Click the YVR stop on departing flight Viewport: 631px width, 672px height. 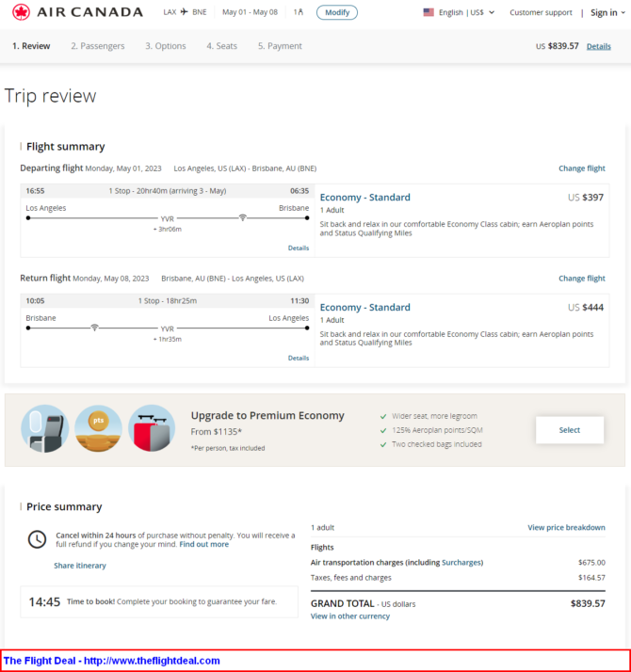168,219
